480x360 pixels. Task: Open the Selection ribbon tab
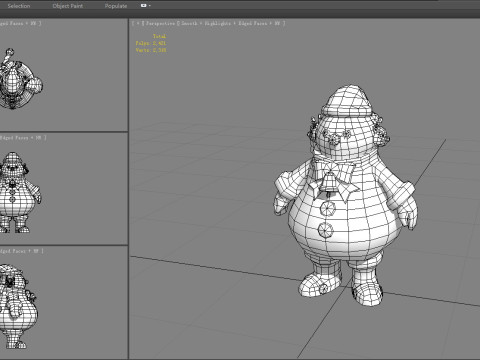click(19, 6)
